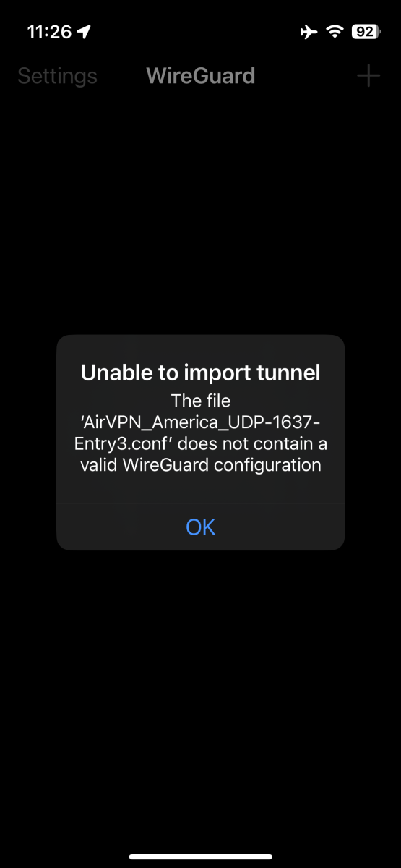Viewport: 401px width, 868px height.
Task: Click the divider line above the OK button
Action: [200, 503]
